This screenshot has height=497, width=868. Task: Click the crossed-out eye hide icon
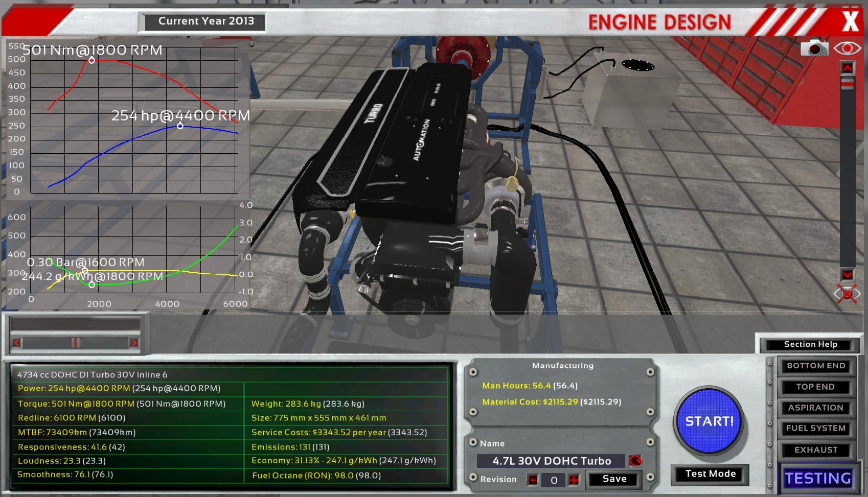coord(847,294)
